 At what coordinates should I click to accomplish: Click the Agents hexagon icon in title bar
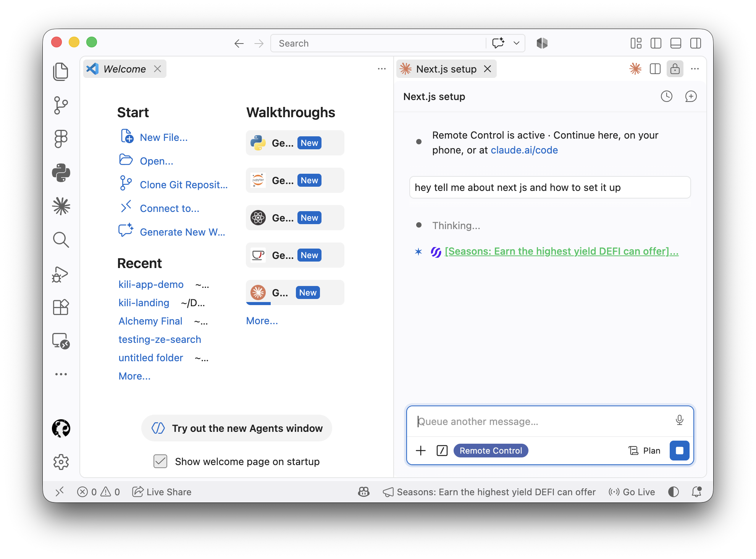coord(542,43)
